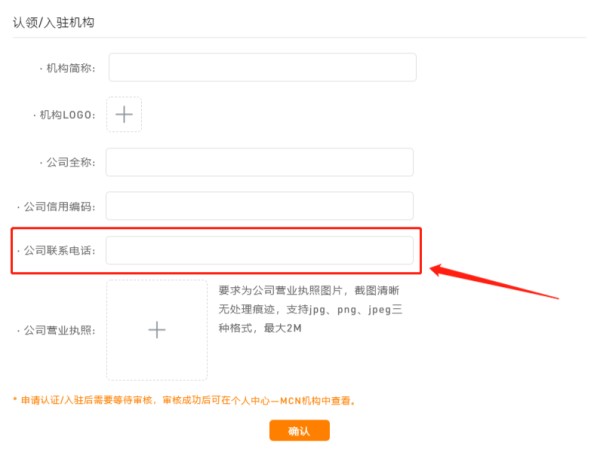Select the 公司信用编码 input field
Image resolution: width=600 pixels, height=449 pixels.
259,206
